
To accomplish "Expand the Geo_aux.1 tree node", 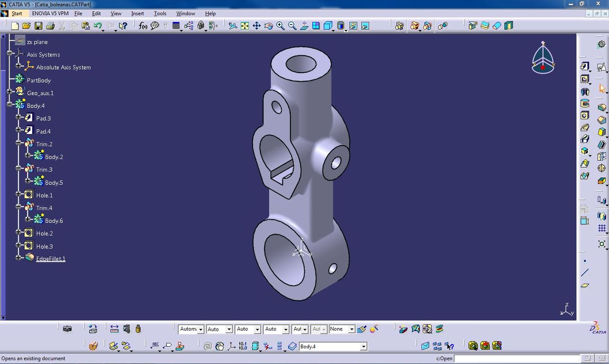I will 10,91.
